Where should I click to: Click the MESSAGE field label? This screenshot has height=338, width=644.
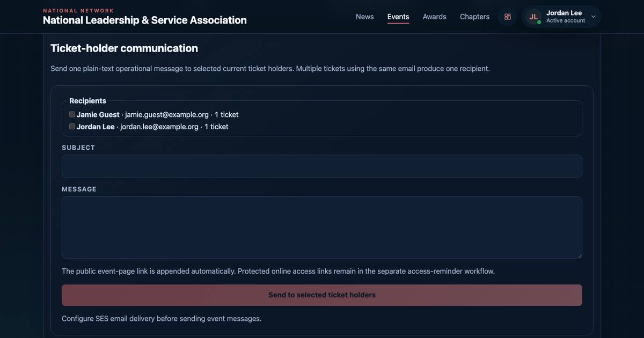[x=79, y=189]
